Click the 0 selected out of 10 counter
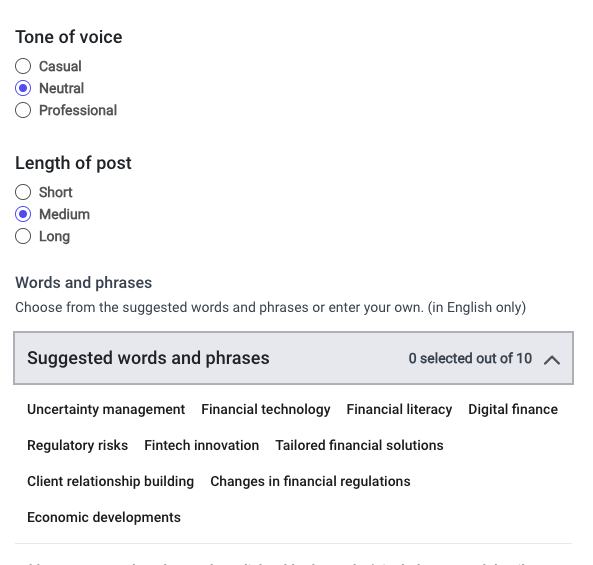 coord(470,358)
